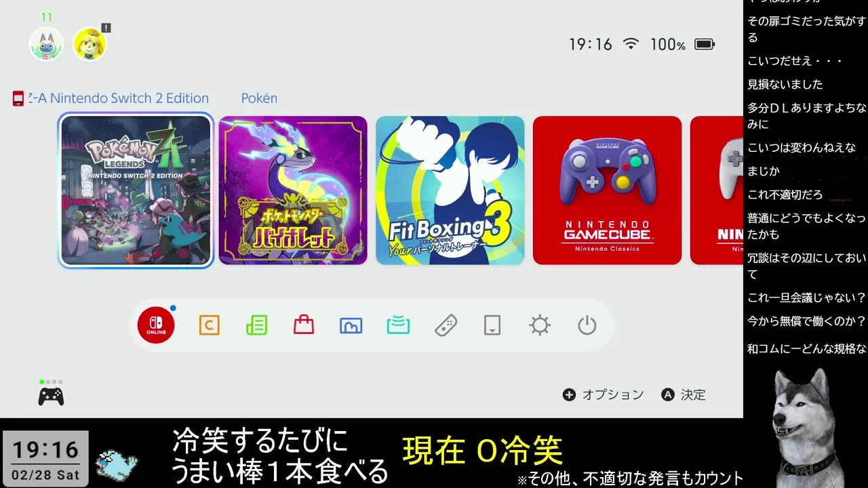Open GameChat C icon
Viewport: 868px width, 488px height.
(x=209, y=326)
